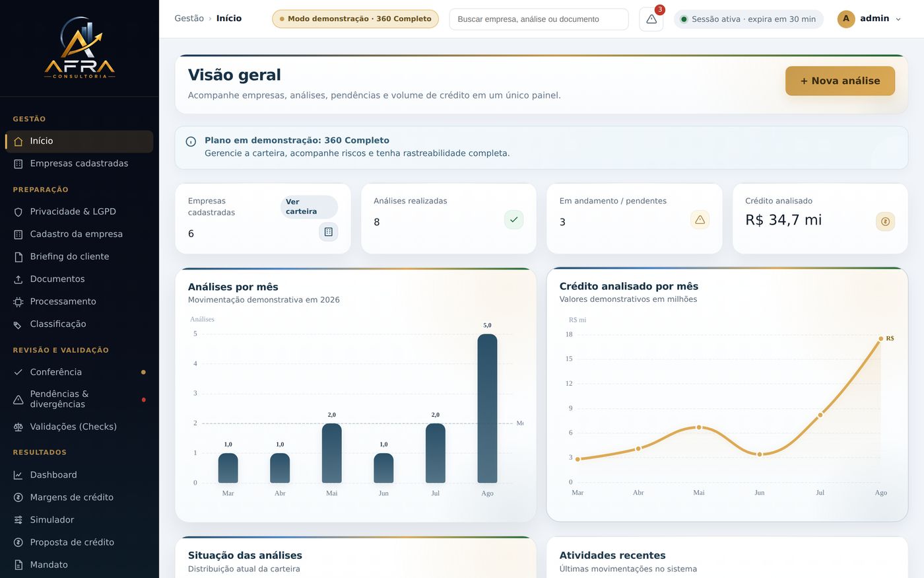Screen dimensions: 924x578
Task: Click the Margens de crédito coin icon
Action: pos(18,498)
